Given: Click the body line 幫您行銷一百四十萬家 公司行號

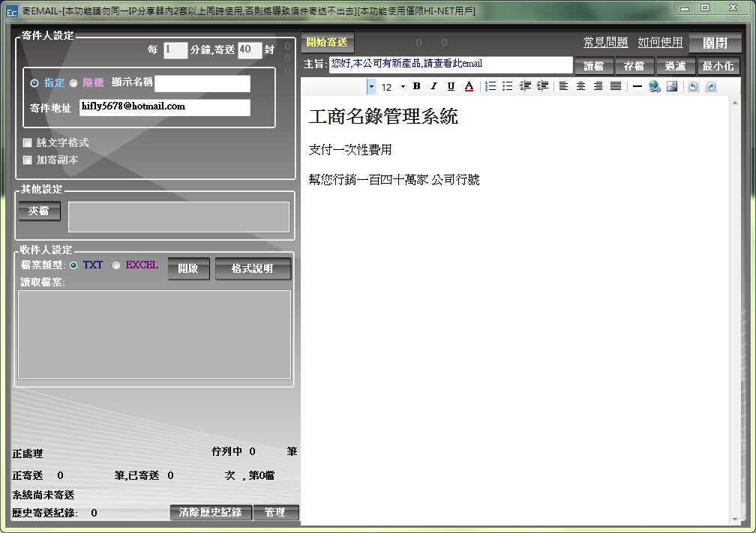Looking at the screenshot, I should [x=394, y=180].
